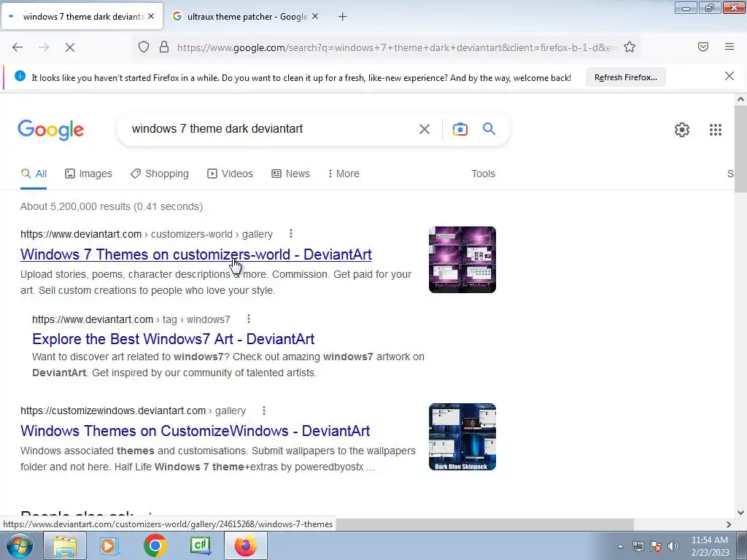Screen dimensions: 747x560
Task: Open options for customizewindows gallery result
Action: 264,410
